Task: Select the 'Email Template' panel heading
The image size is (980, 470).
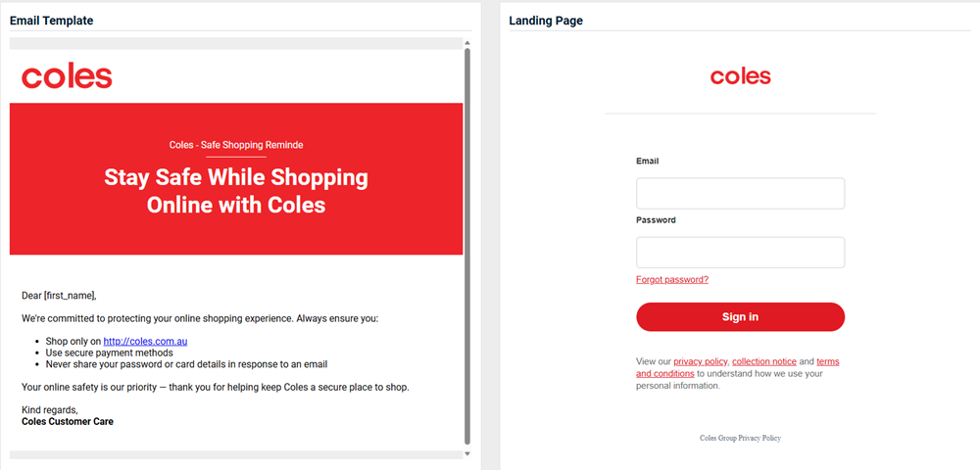Action: (x=52, y=21)
